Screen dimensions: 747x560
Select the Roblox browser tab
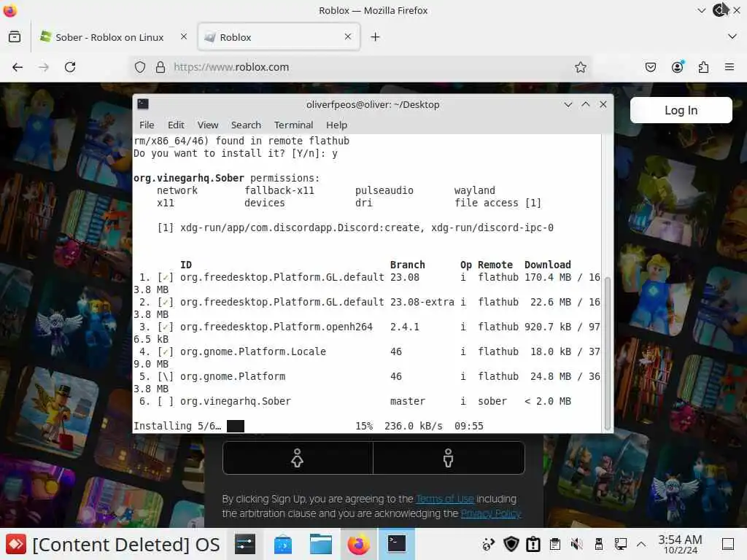pyautogui.click(x=279, y=36)
